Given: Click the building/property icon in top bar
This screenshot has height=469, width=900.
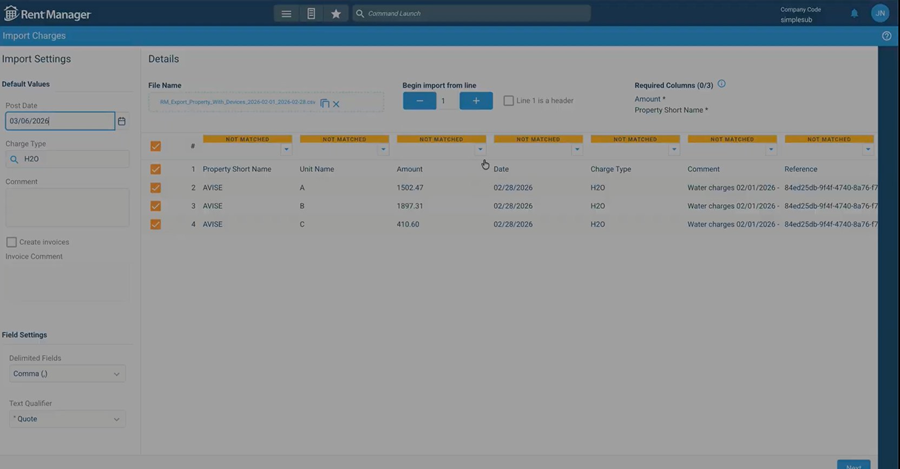Looking at the screenshot, I should (x=311, y=14).
